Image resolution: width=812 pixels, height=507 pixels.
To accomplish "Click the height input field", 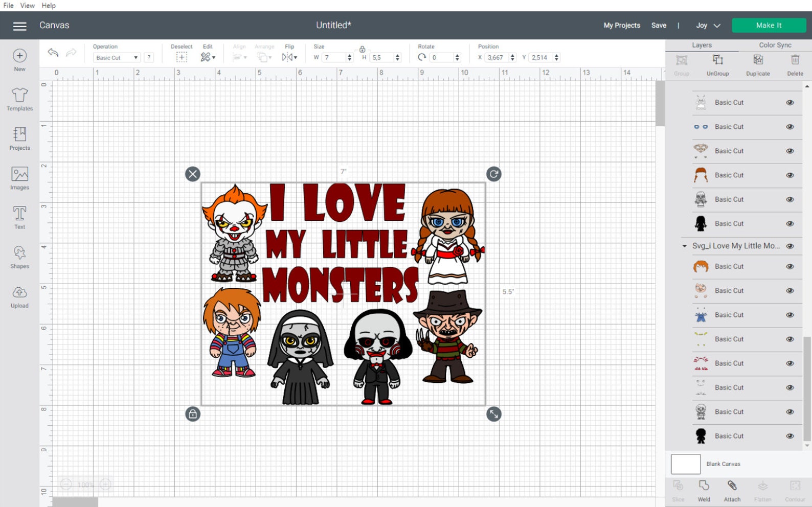I will (381, 58).
